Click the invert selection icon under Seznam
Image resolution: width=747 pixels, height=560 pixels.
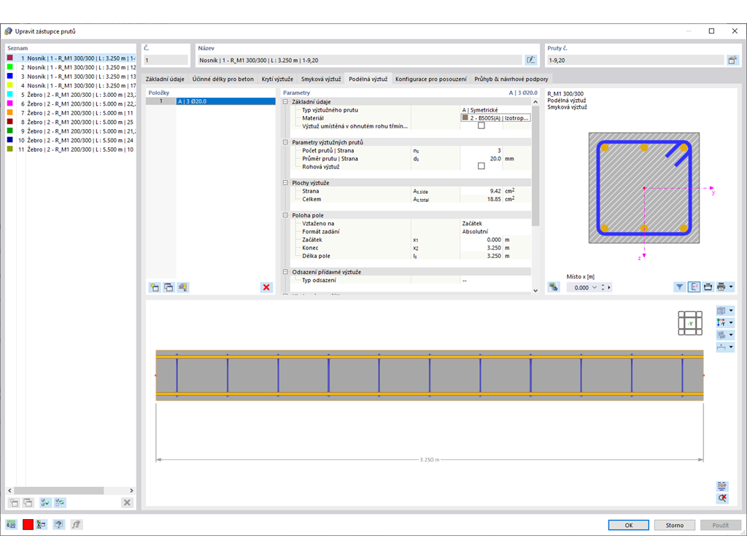60,502
